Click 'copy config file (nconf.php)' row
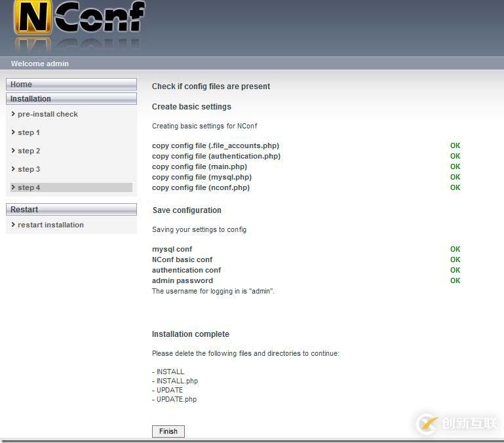The image size is (504, 443). 201,187
